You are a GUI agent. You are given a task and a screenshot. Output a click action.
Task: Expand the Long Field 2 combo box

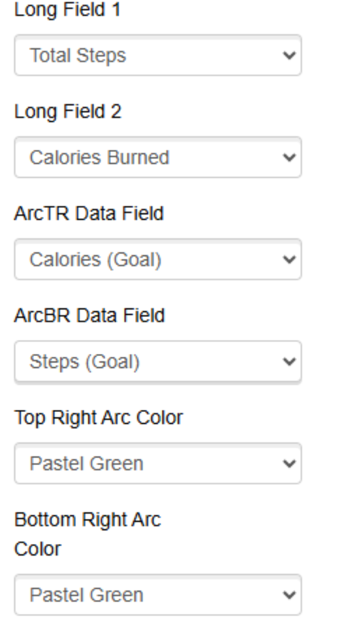pos(158,157)
